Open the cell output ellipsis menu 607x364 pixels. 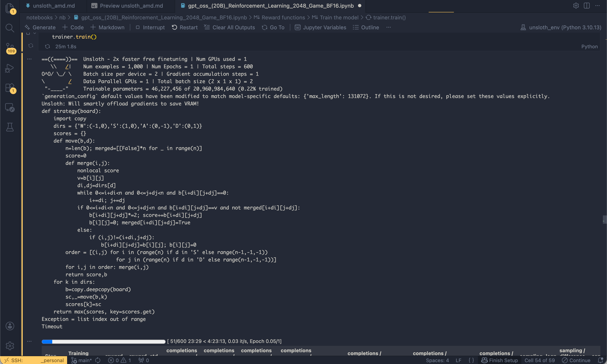29,59
